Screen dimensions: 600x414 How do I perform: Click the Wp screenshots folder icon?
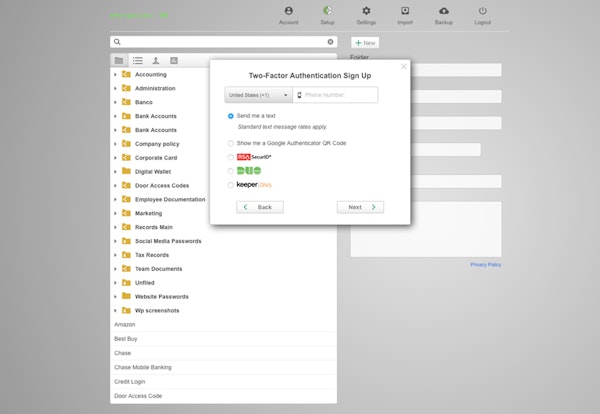point(126,310)
